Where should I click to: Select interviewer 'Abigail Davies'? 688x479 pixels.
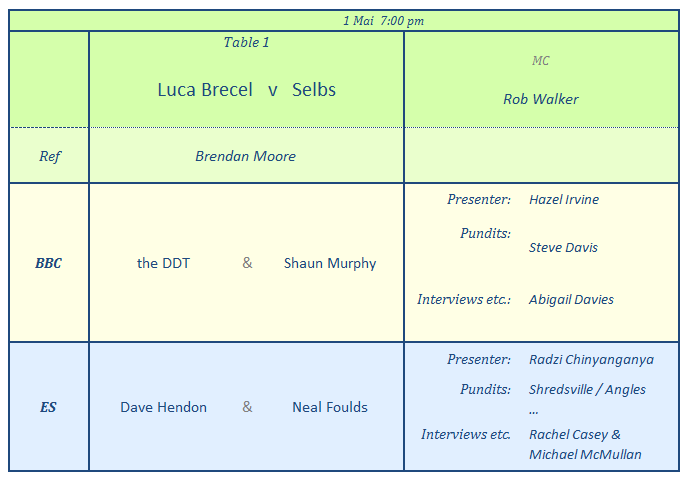[571, 300]
